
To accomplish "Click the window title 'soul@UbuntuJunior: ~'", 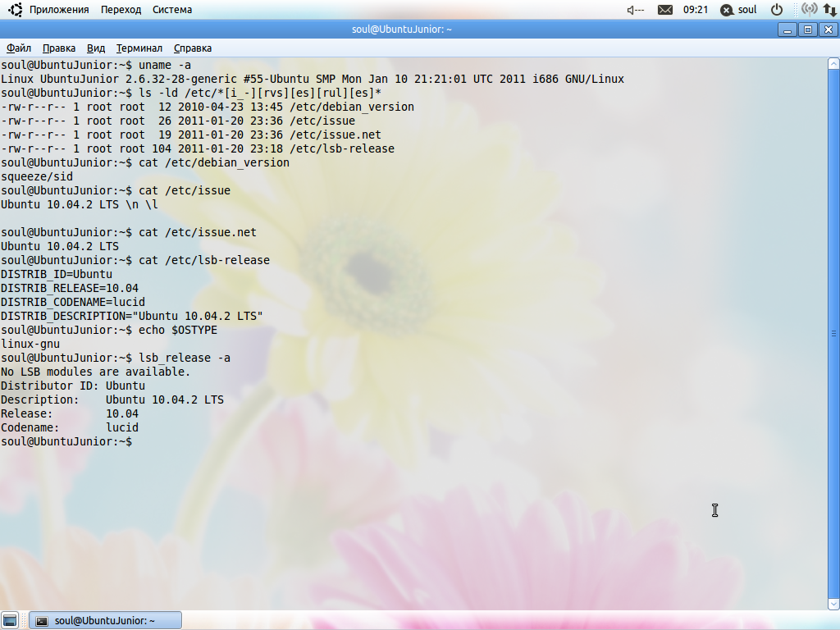I will point(402,30).
